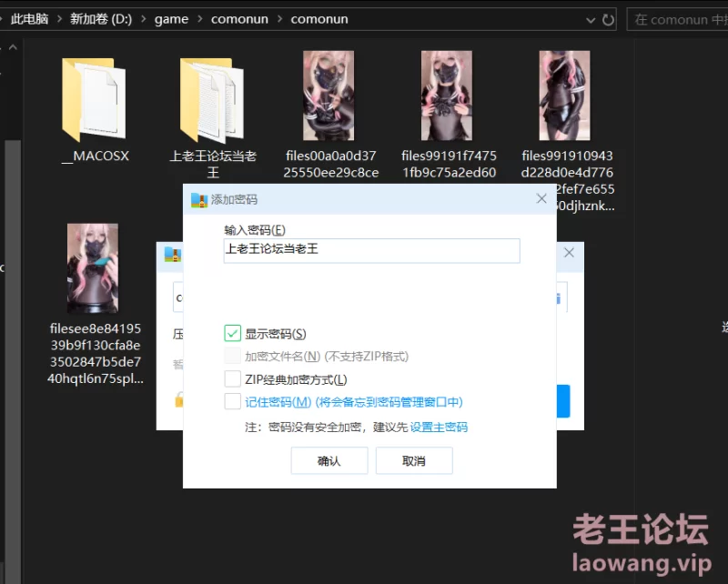728x584 pixels.
Task: Select the filesee8e84195 file name text
Action: (96, 354)
